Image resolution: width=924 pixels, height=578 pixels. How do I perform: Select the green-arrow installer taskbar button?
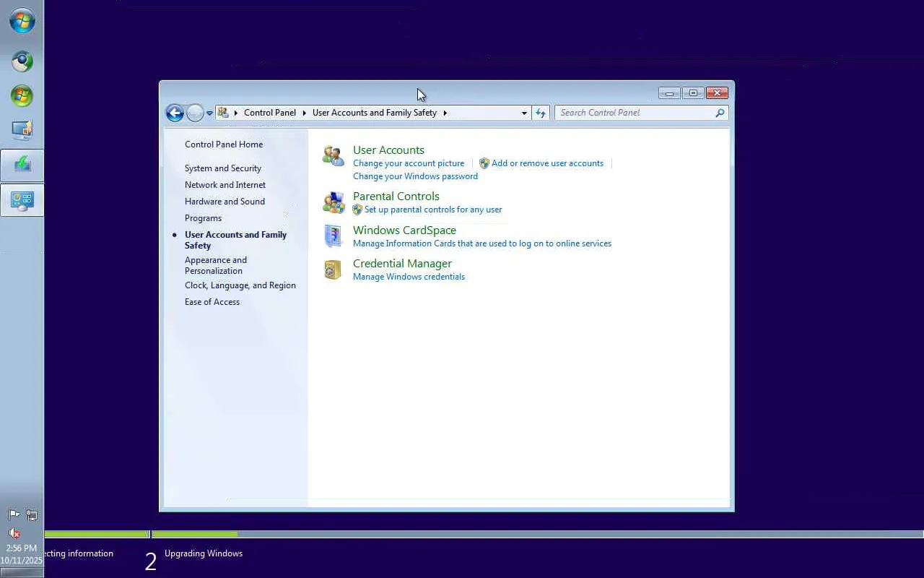tap(22, 165)
